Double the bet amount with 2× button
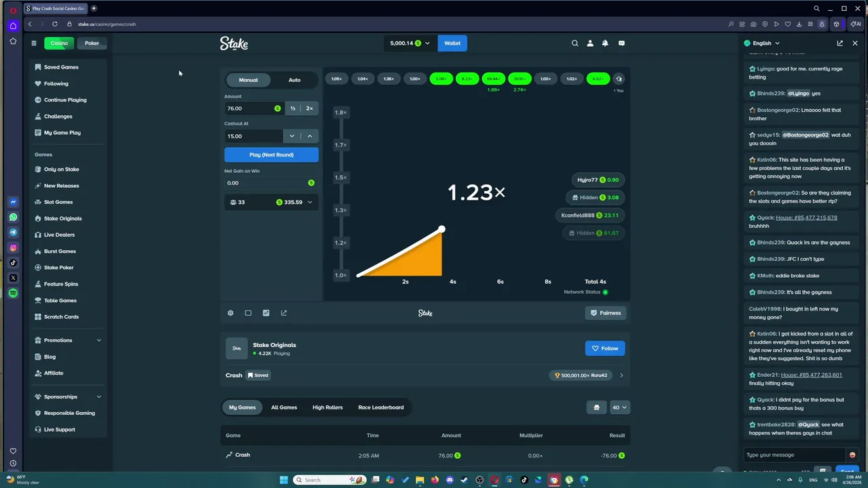This screenshot has width=868, height=488. 309,108
